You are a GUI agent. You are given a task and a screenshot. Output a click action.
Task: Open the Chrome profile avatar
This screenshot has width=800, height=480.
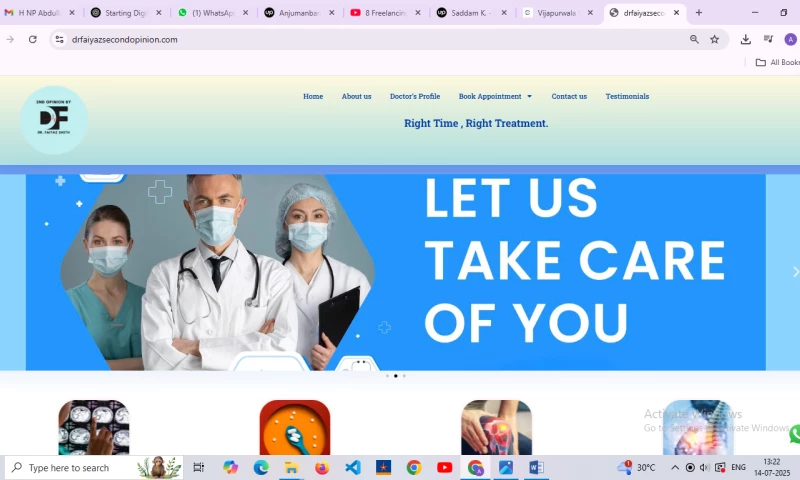pyautogui.click(x=790, y=39)
